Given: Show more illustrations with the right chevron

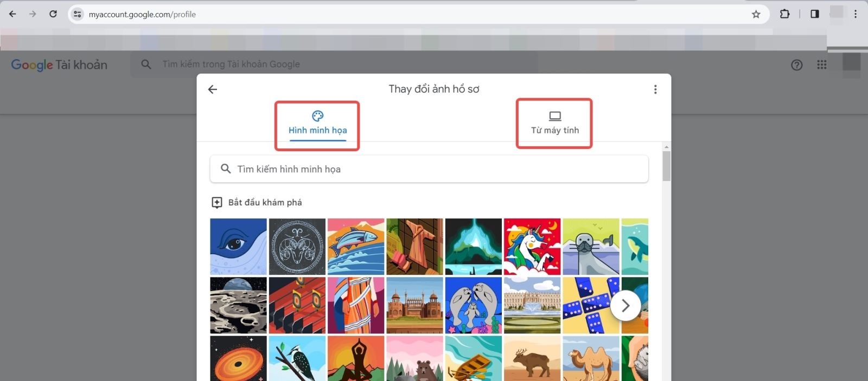Looking at the screenshot, I should click(x=626, y=306).
